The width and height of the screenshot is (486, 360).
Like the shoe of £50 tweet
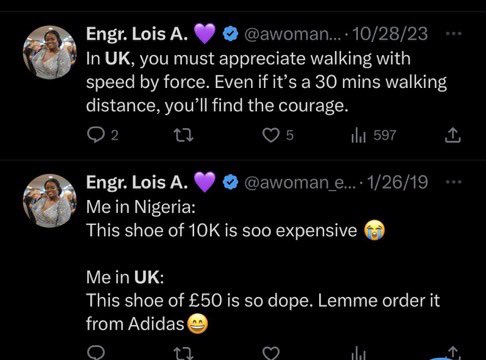[271, 353]
